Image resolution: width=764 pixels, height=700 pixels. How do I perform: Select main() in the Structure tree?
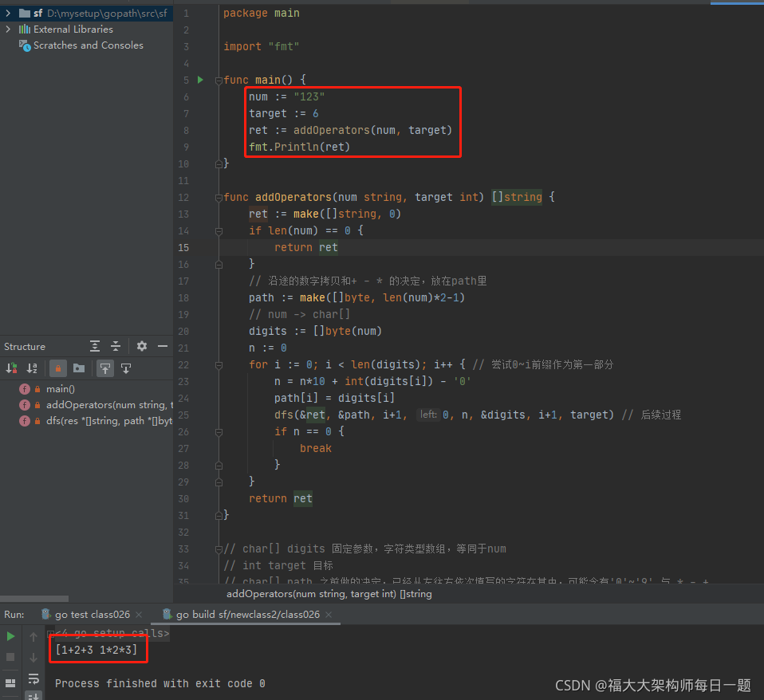pyautogui.click(x=61, y=389)
